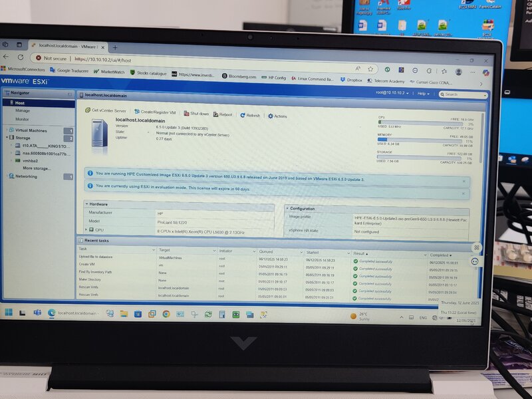Click the Windows Start button
Screen dimensions: 532x399
click(x=9, y=312)
